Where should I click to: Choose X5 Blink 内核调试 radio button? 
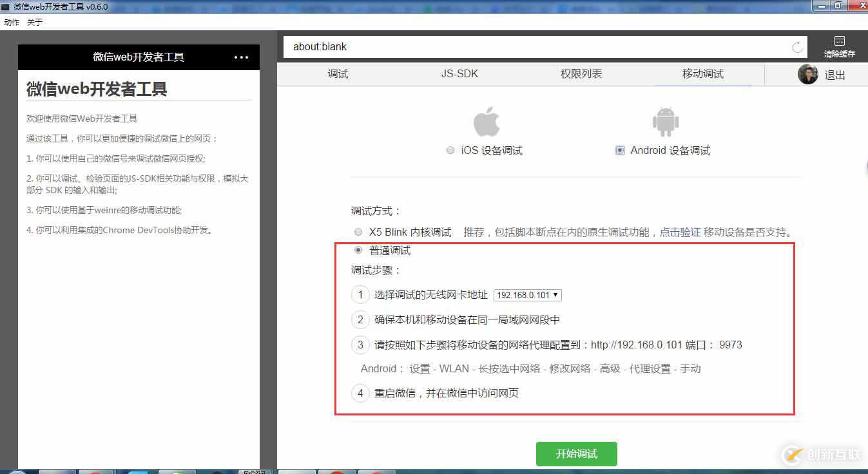coord(358,232)
